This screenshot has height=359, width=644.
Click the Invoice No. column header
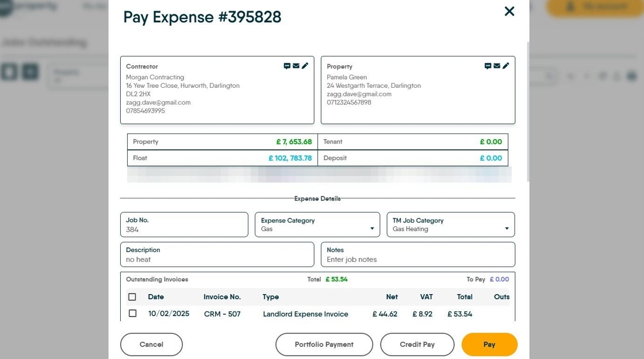pos(222,297)
